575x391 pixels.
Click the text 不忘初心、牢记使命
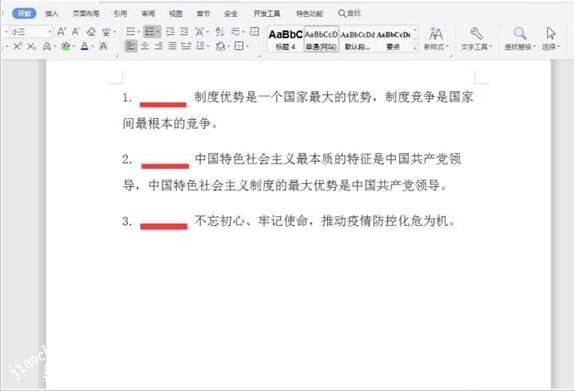coord(251,221)
